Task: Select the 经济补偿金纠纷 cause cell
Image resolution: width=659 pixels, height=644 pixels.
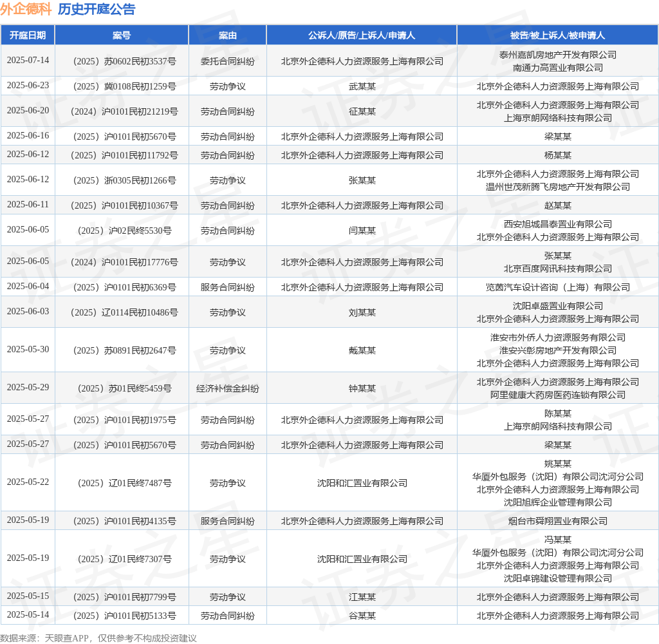Action: (x=227, y=388)
